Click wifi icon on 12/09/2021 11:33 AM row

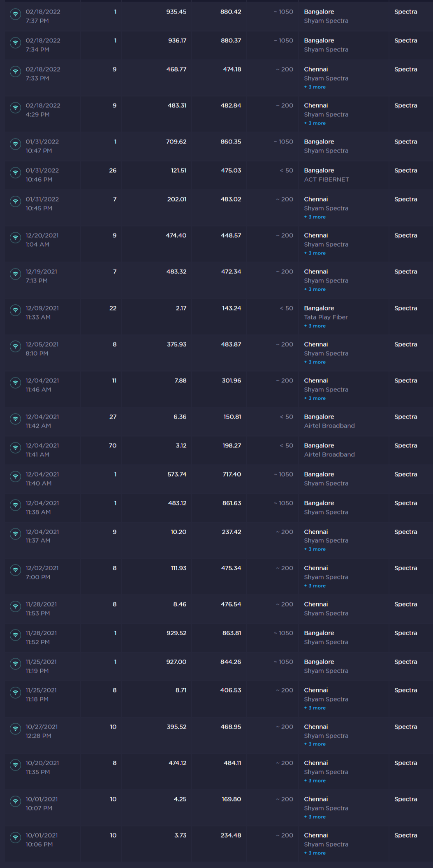16,310
